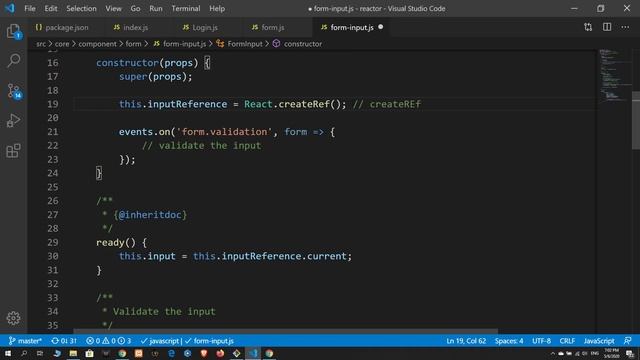Open the Edit menu
This screenshot has height=360, width=640.
51,8
